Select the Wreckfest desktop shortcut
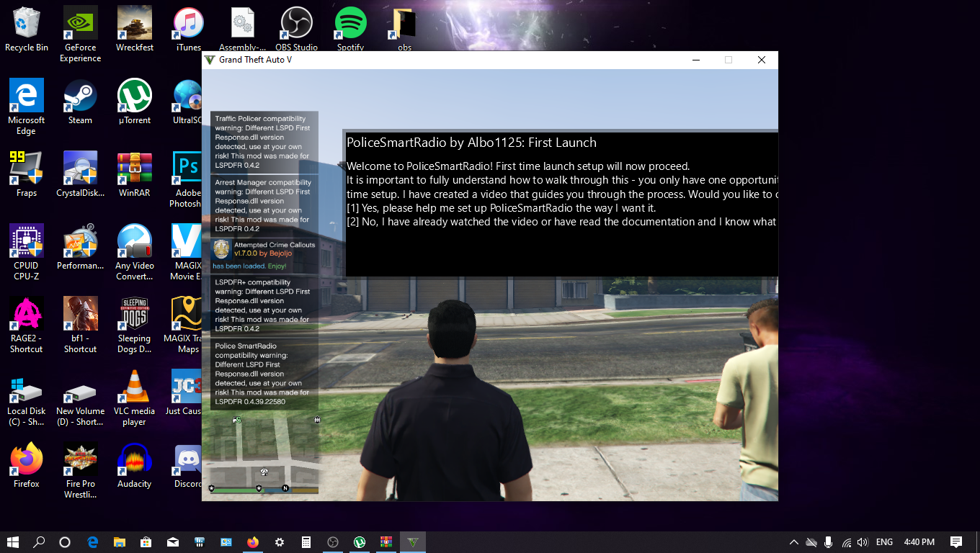This screenshot has width=980, height=553. click(134, 30)
